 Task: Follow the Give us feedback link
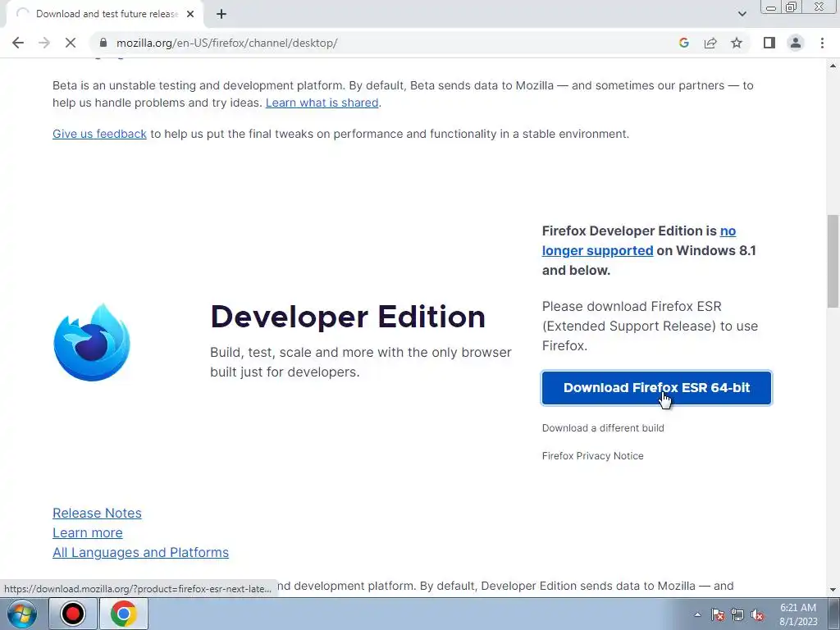click(99, 134)
